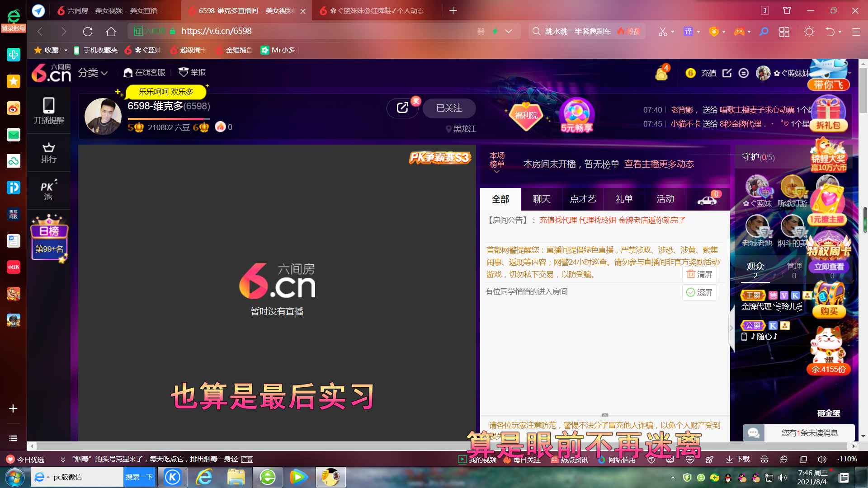Click the browser home button
The width and height of the screenshot is (868, 488).
(x=111, y=31)
